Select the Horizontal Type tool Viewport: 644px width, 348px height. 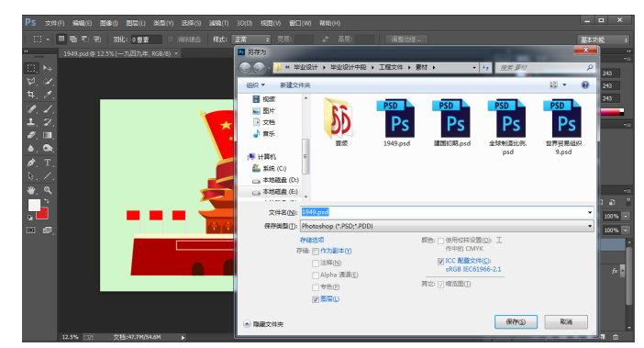[x=48, y=163]
